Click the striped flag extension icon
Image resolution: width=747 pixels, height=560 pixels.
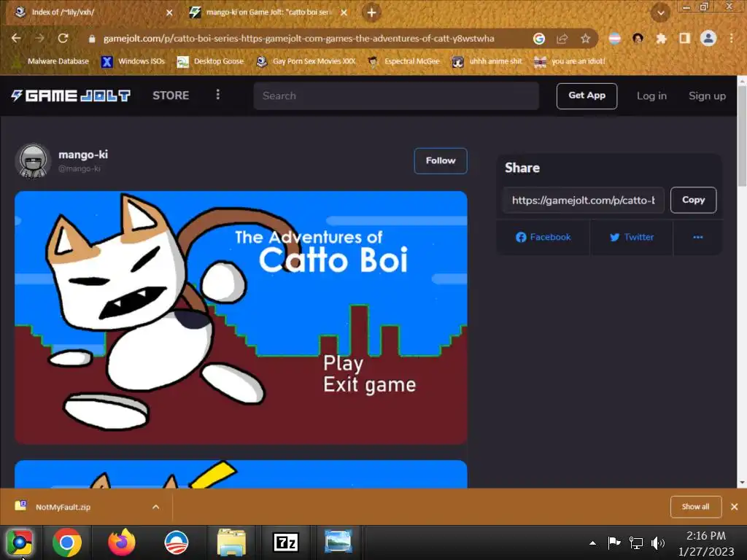[614, 39]
